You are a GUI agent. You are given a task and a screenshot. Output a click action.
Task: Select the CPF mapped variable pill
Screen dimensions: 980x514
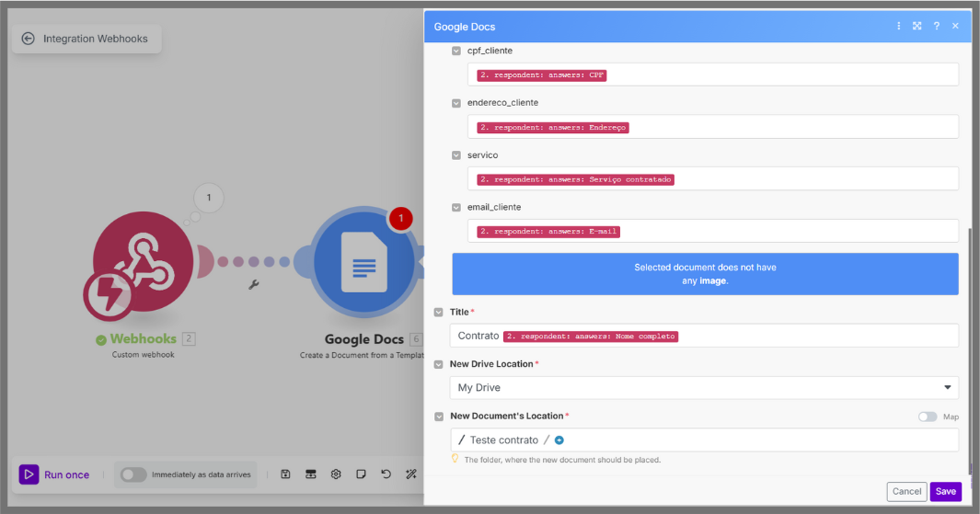pyautogui.click(x=542, y=75)
